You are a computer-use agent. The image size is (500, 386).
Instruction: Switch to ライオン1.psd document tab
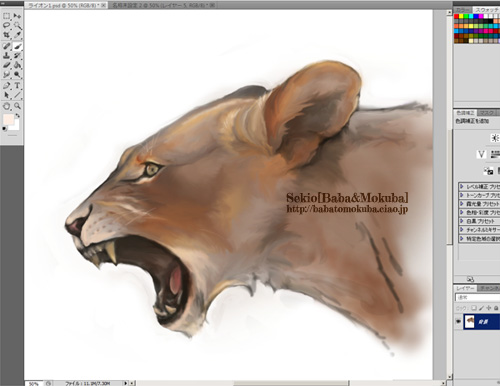click(66, 6)
